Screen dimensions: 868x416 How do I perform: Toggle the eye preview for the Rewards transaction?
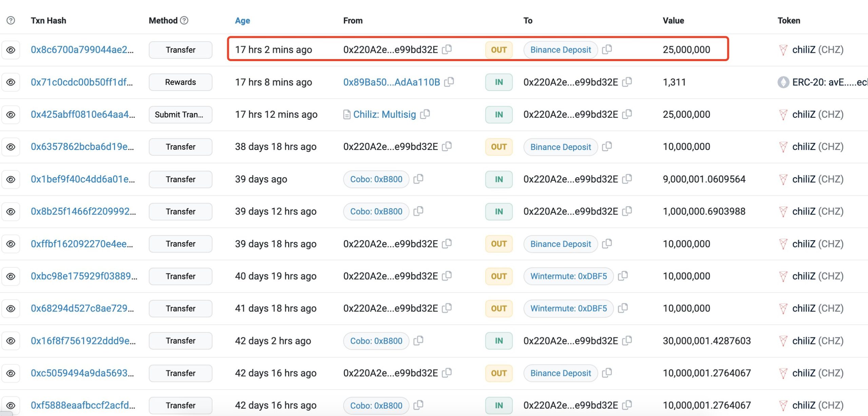[x=11, y=82]
